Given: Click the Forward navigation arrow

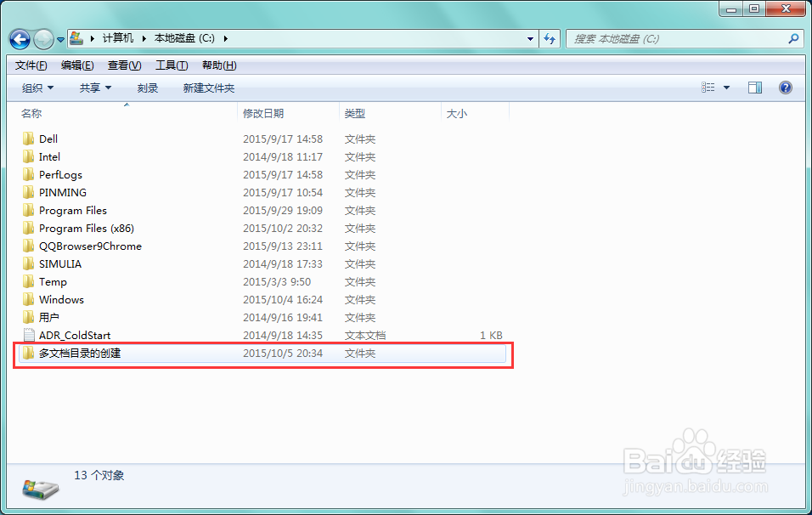Looking at the screenshot, I should 43,39.
